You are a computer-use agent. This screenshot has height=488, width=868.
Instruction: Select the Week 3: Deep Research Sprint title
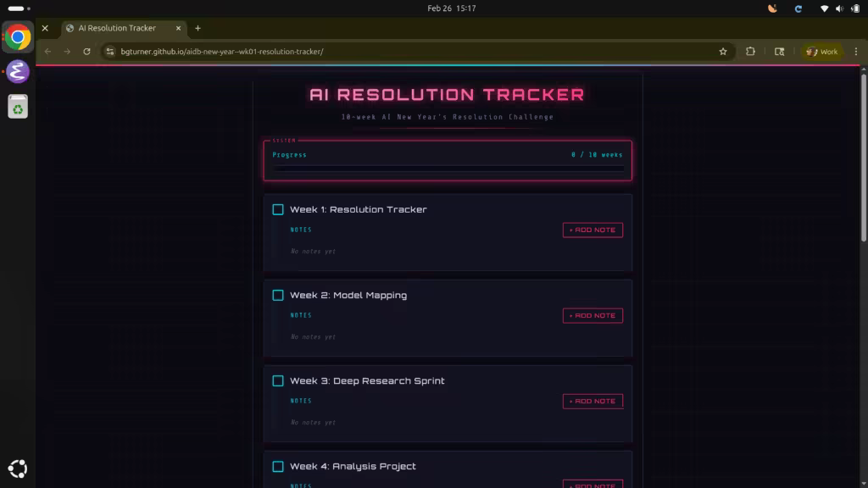[x=367, y=380]
